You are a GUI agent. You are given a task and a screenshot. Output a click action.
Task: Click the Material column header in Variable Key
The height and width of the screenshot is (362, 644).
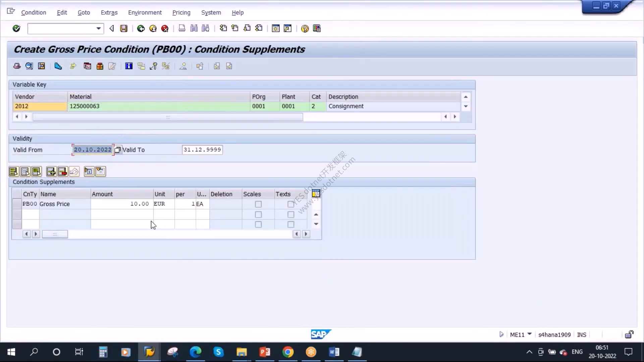click(159, 97)
